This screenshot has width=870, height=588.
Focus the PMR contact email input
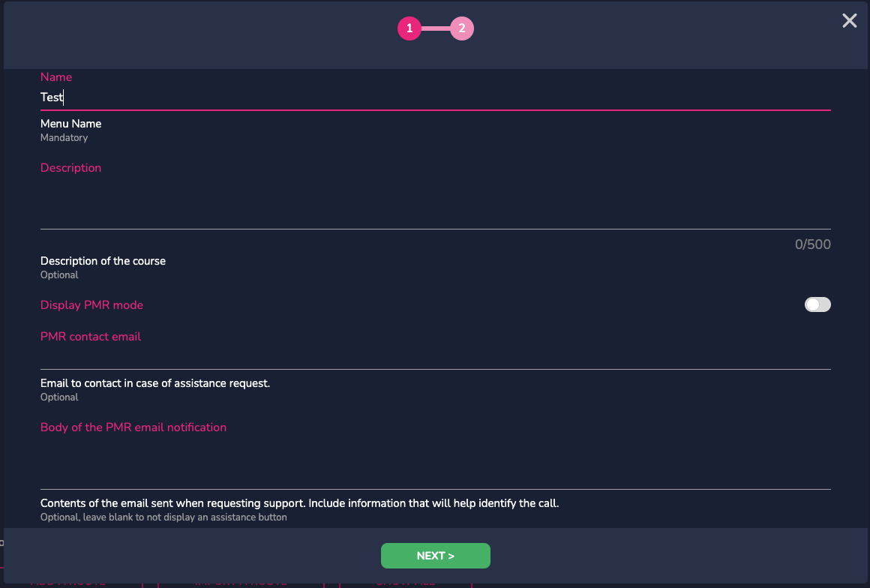(435, 355)
